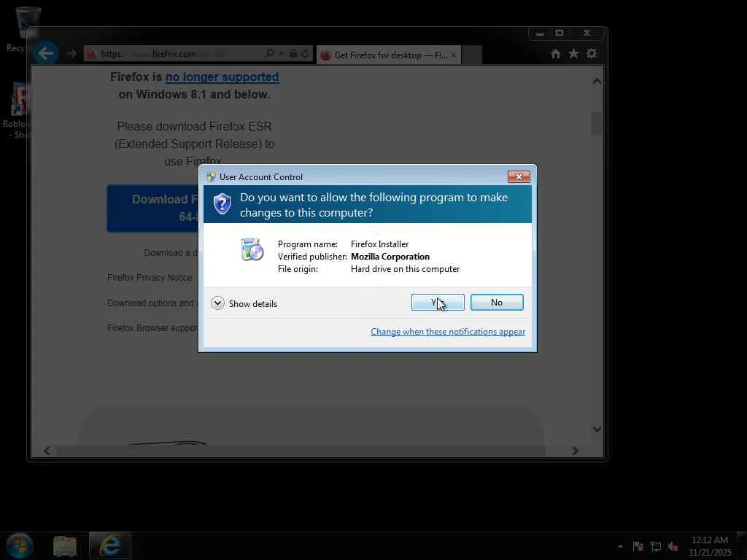Click the vertical scrollbar thumb on page

point(597,123)
